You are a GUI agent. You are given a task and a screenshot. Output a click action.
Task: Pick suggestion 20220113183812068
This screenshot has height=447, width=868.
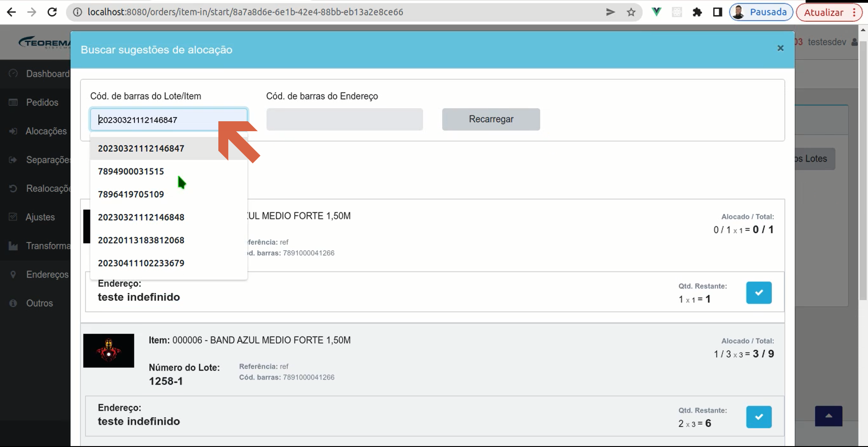tap(169, 240)
